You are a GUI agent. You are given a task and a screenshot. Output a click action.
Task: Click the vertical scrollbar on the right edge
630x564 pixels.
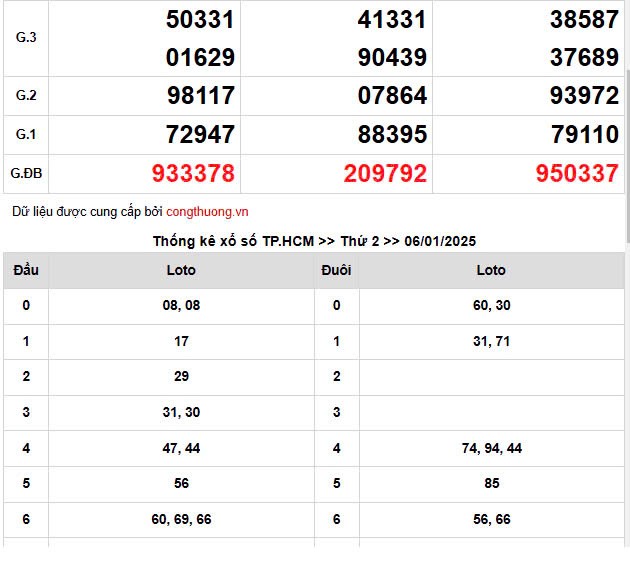(x=627, y=150)
